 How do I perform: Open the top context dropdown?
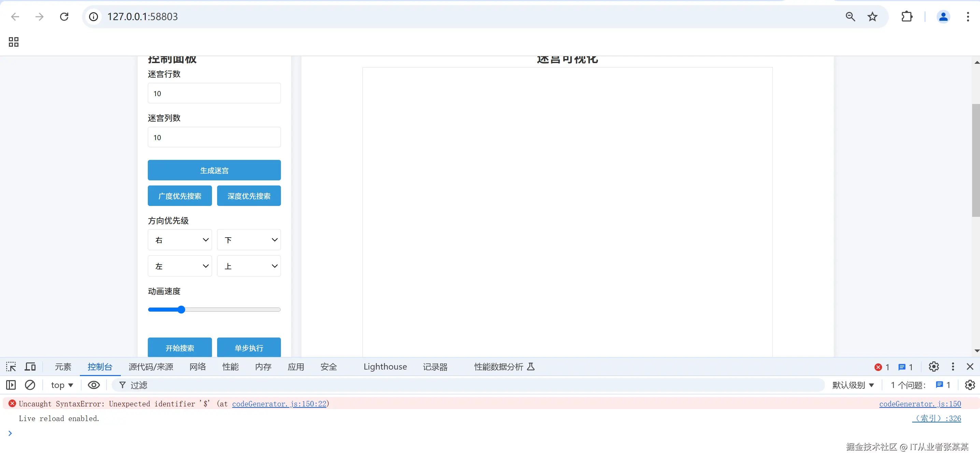pyautogui.click(x=62, y=385)
